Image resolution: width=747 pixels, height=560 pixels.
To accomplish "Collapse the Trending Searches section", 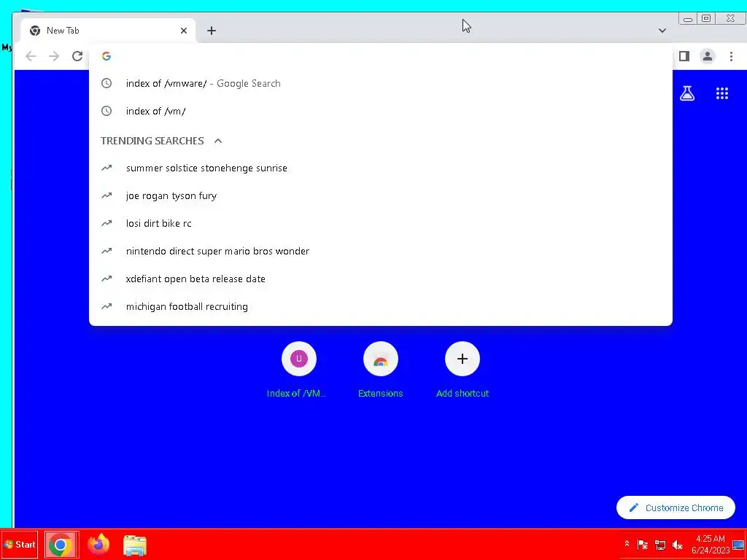I will 218,141.
